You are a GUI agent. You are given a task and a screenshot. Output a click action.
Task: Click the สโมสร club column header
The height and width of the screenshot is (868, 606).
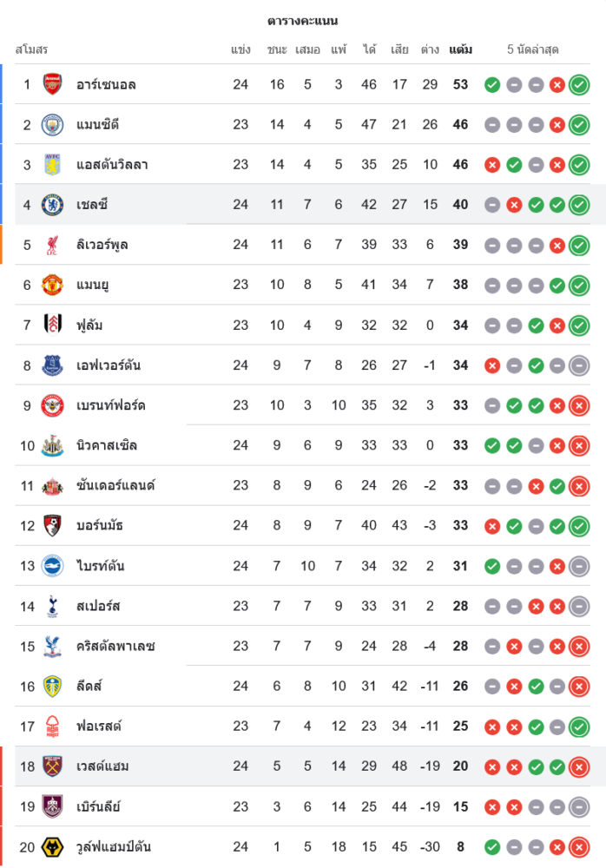click(31, 49)
